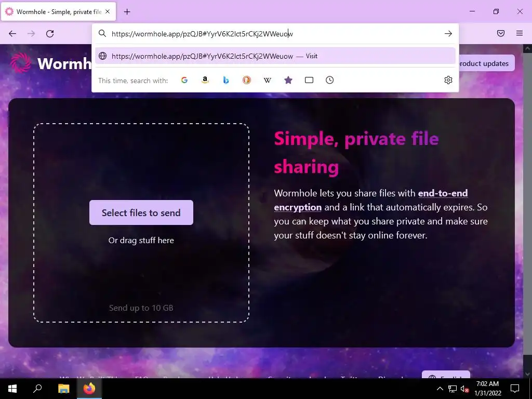Viewport: 532px width, 399px height.
Task: Search this time with Google
Action: click(184, 80)
